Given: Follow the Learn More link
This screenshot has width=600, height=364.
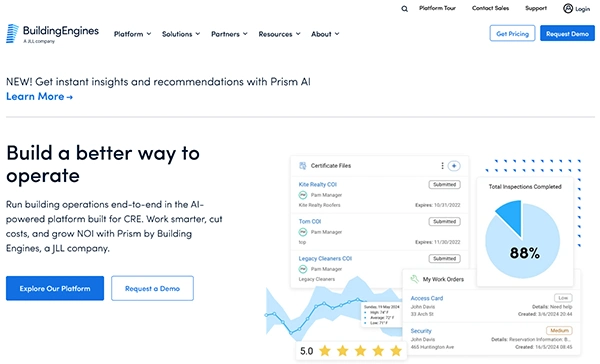Looking at the screenshot, I should tap(39, 96).
